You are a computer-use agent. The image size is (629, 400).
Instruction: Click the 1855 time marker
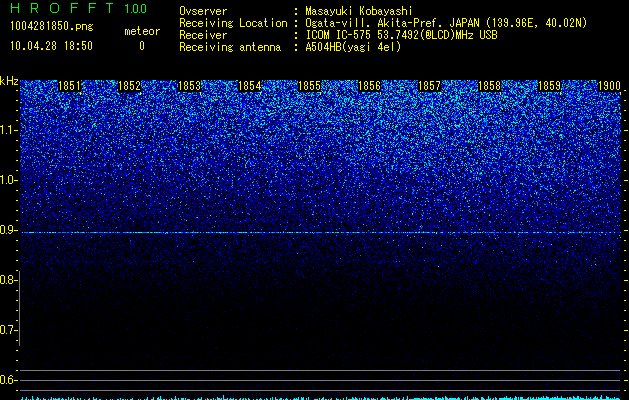309,86
